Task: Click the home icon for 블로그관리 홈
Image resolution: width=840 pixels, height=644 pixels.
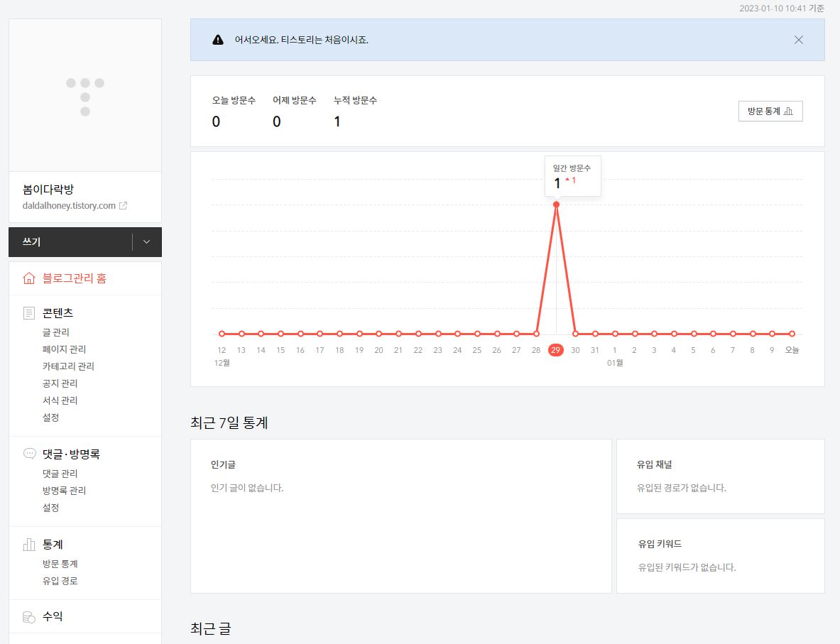Action: (x=29, y=278)
